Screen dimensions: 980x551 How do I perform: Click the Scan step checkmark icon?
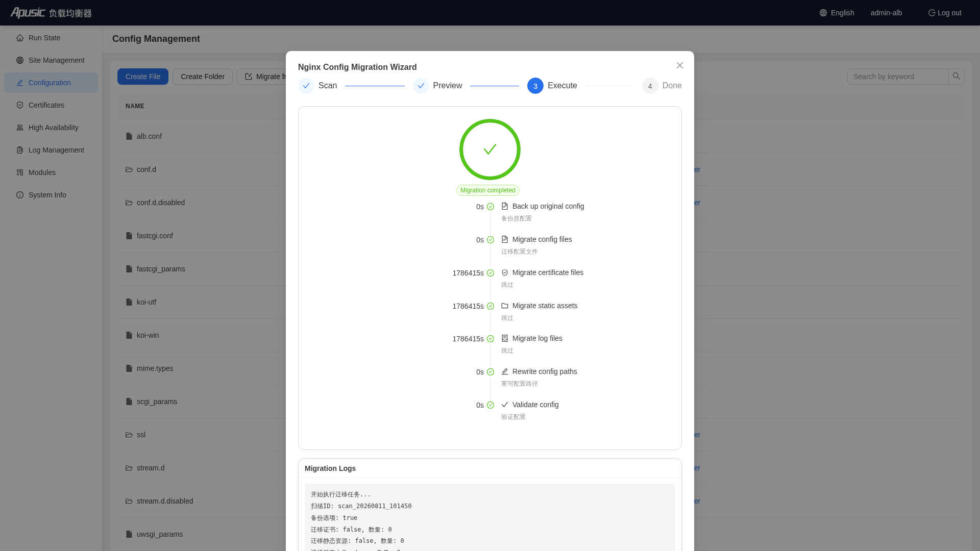point(306,86)
